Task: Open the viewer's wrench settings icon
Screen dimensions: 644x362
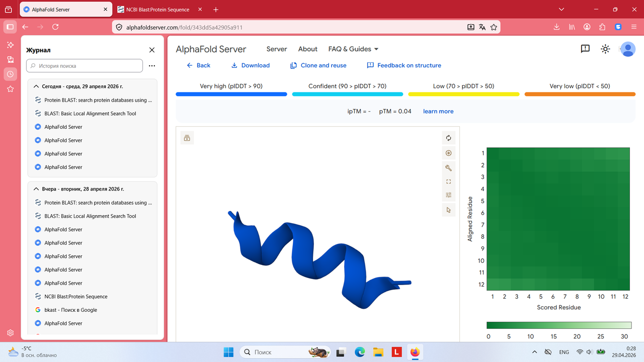Action: pos(449,168)
